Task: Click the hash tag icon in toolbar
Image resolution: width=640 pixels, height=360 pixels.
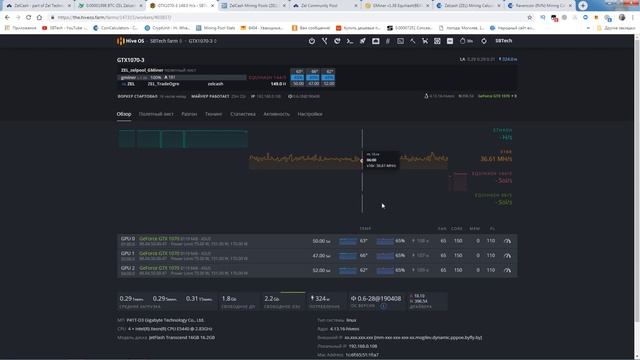Action: pos(388,41)
